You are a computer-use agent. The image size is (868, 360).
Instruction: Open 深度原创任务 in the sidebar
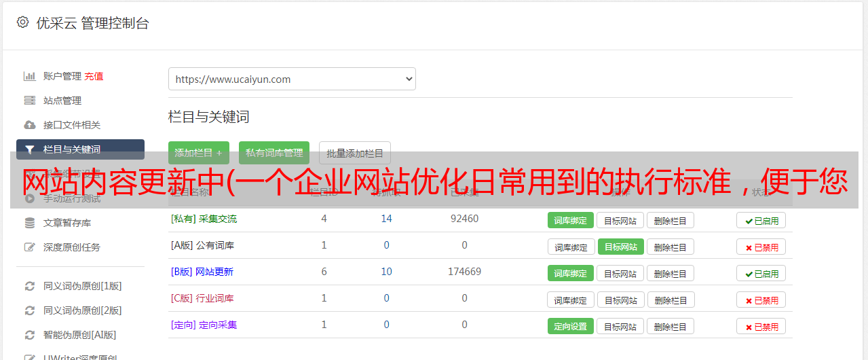72,247
